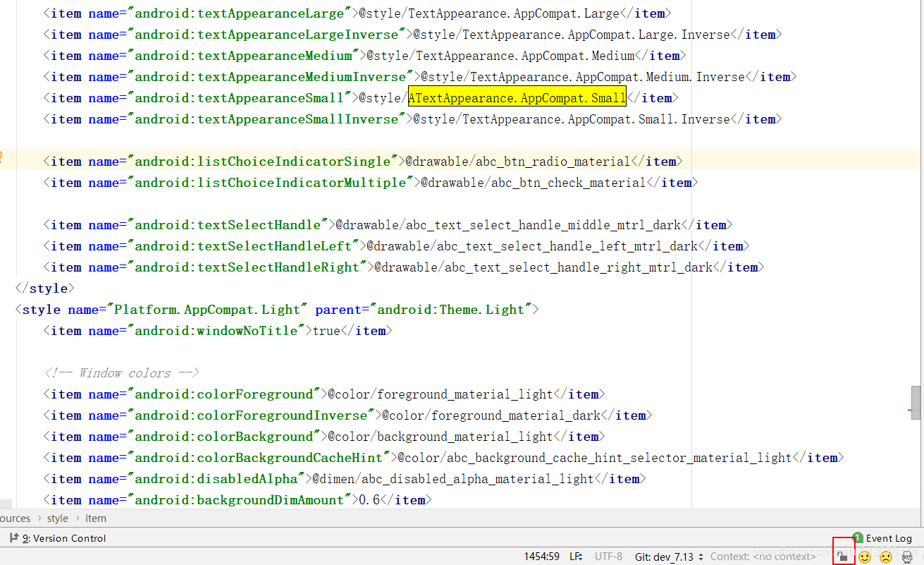Image resolution: width=924 pixels, height=565 pixels.
Task: Click android:listChoiceIndicatorMultiple attribute name
Action: coord(271,183)
